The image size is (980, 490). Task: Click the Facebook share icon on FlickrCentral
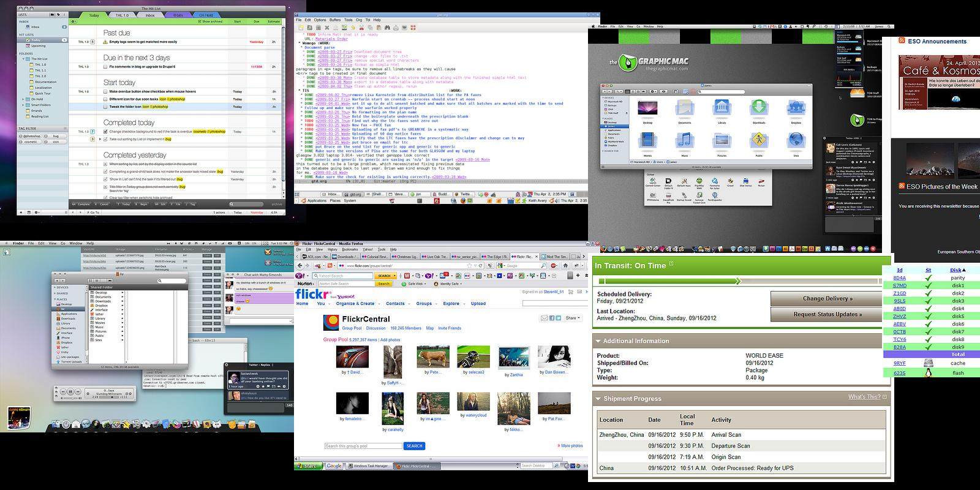[551, 318]
